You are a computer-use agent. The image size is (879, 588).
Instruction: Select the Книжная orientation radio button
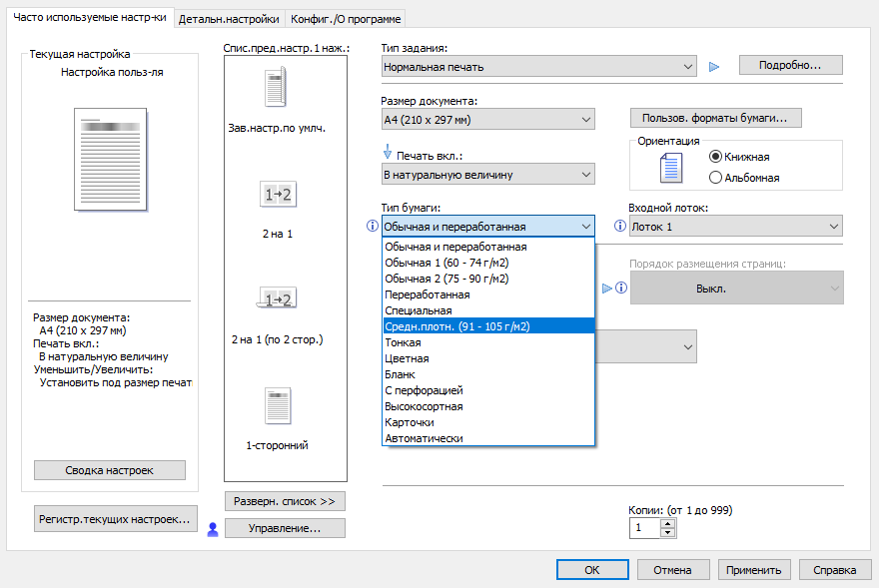click(x=715, y=157)
